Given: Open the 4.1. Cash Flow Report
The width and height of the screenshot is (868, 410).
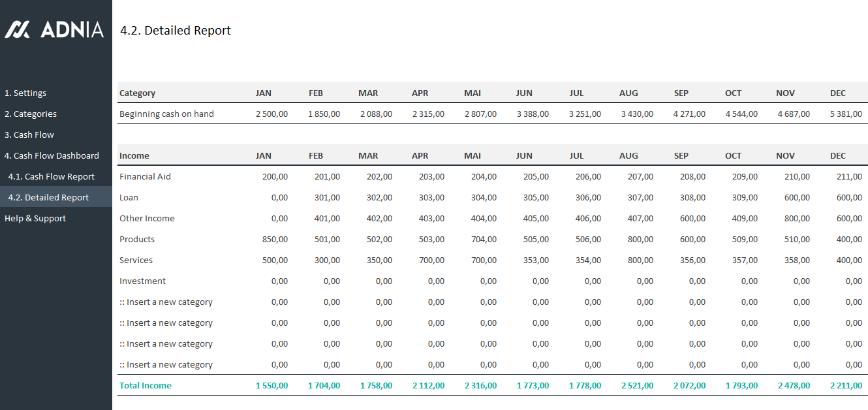Looking at the screenshot, I should click(x=51, y=176).
